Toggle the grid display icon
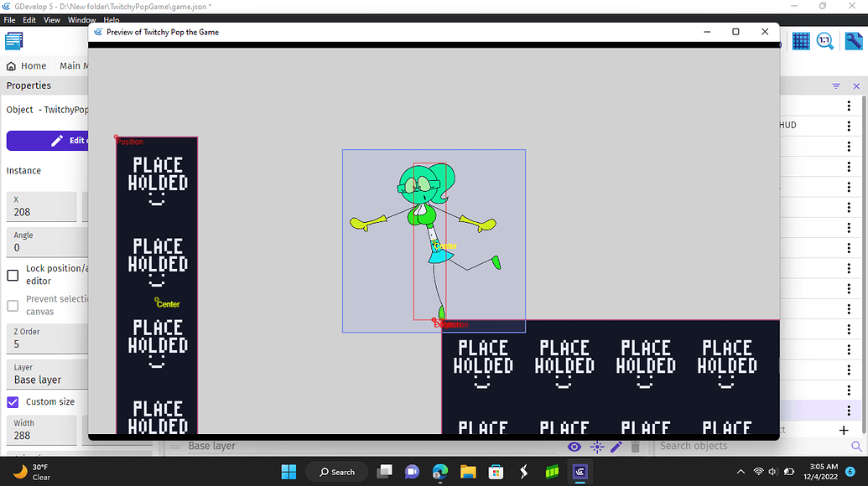 click(x=801, y=40)
